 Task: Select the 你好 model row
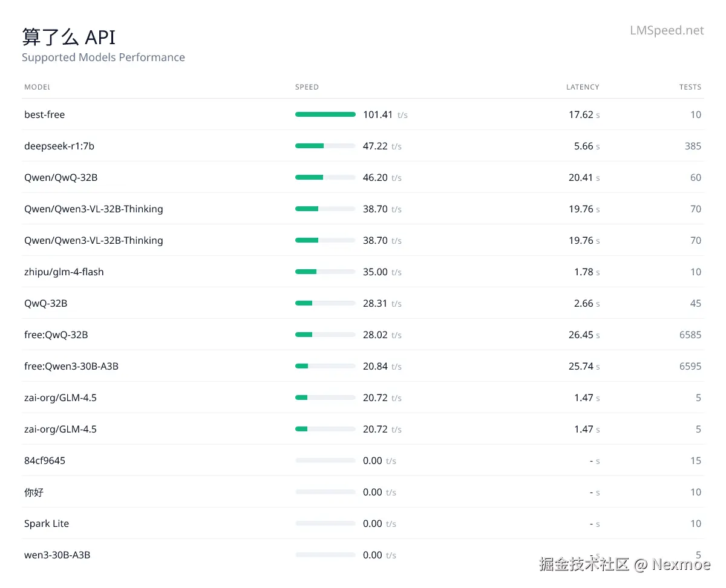point(34,492)
